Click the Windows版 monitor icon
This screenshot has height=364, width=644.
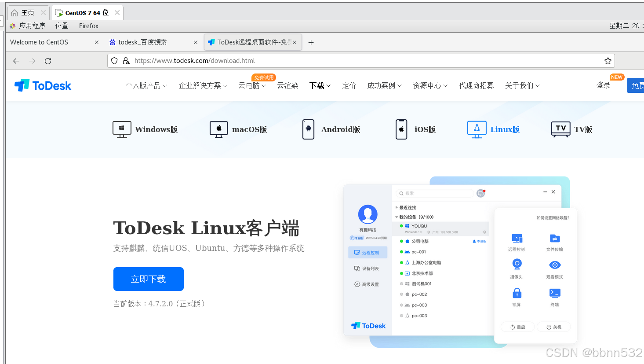point(121,129)
